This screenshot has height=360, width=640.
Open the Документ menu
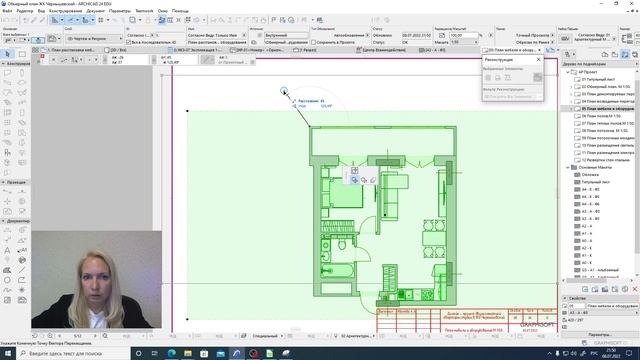click(x=96, y=11)
